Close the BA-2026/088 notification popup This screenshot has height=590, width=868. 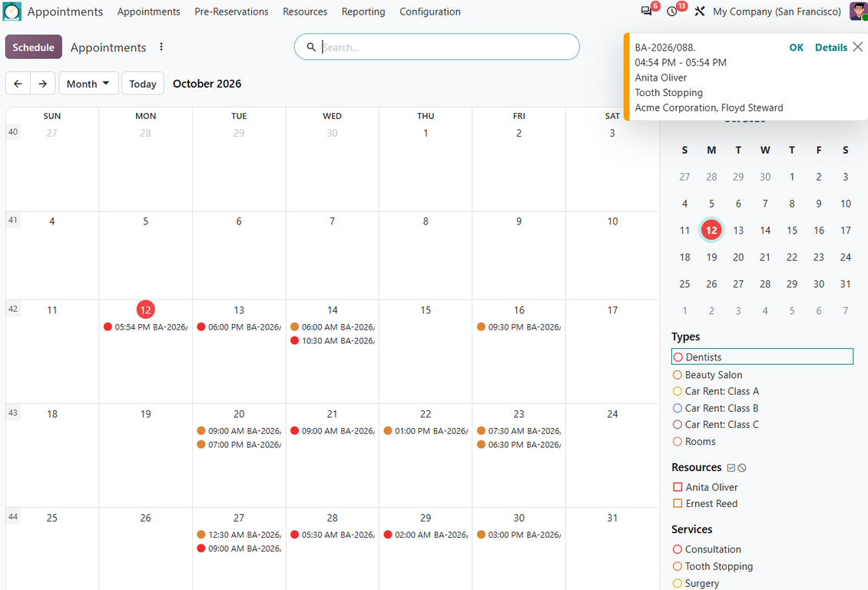[857, 47]
